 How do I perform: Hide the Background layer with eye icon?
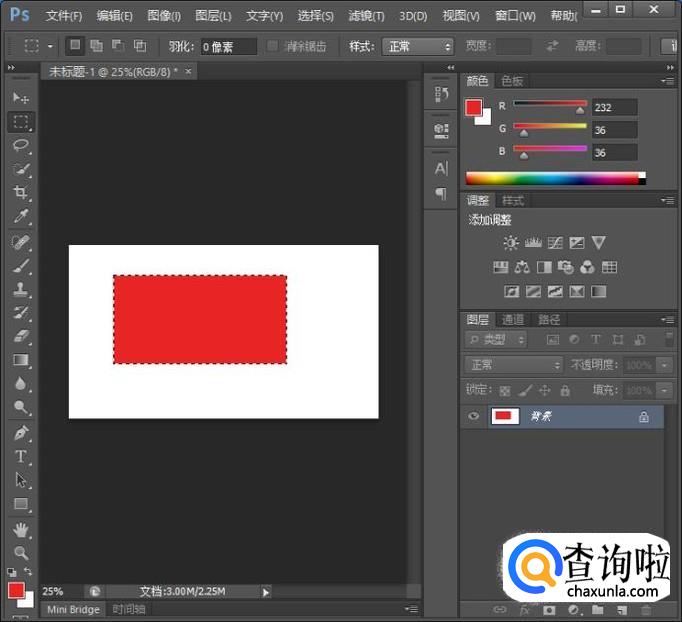pyautogui.click(x=474, y=416)
